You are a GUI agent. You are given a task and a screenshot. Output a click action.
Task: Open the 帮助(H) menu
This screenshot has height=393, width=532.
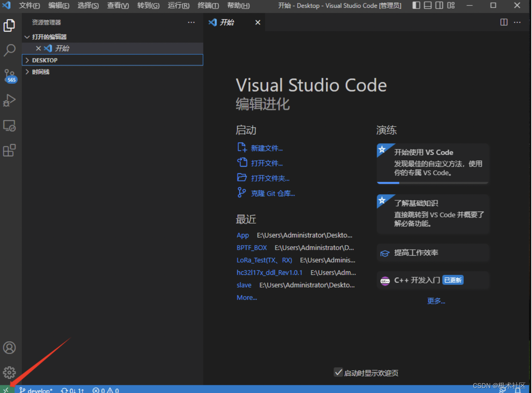238,5
